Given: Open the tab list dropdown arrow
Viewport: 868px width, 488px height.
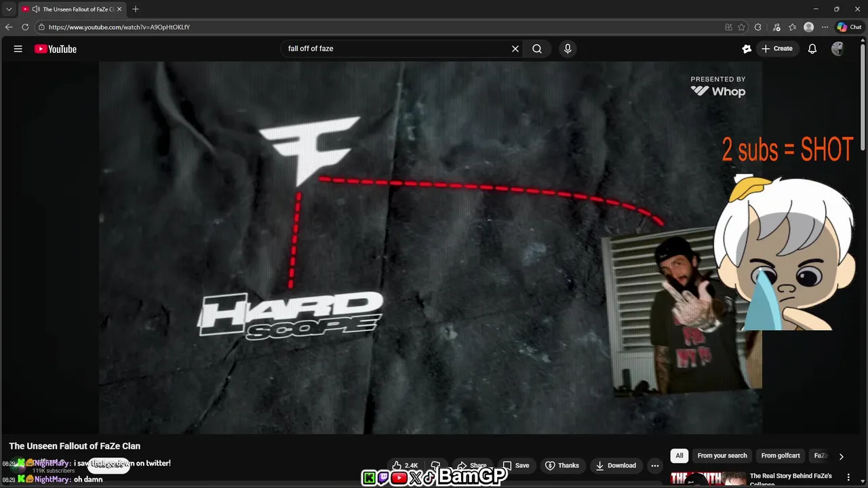Looking at the screenshot, I should (x=9, y=9).
